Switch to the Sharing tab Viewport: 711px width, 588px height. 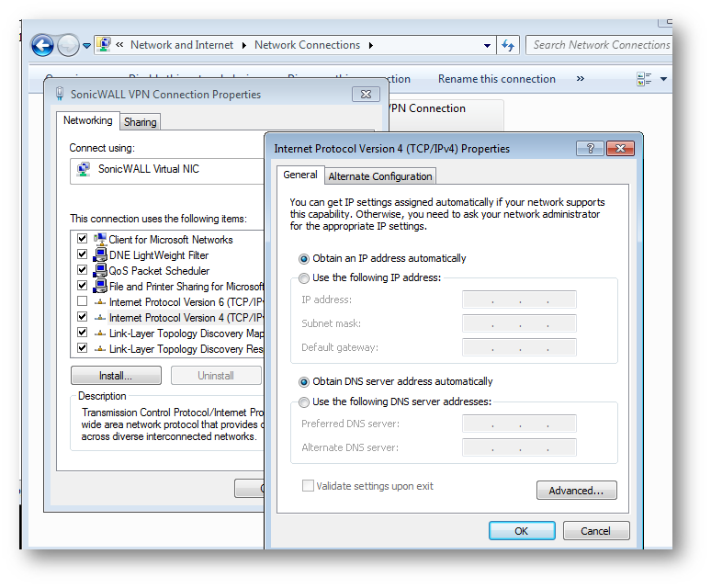pos(141,122)
